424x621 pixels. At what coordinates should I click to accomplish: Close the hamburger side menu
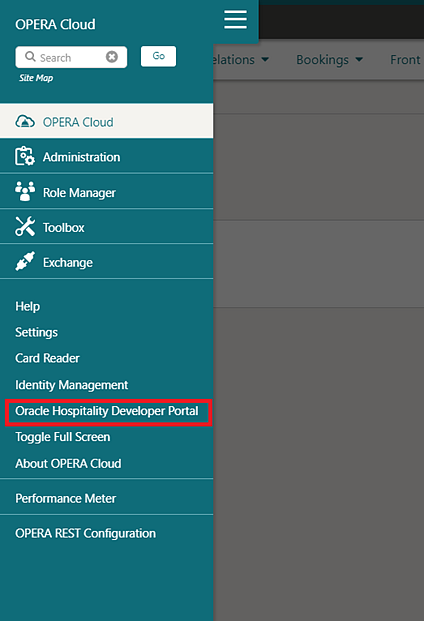point(235,20)
